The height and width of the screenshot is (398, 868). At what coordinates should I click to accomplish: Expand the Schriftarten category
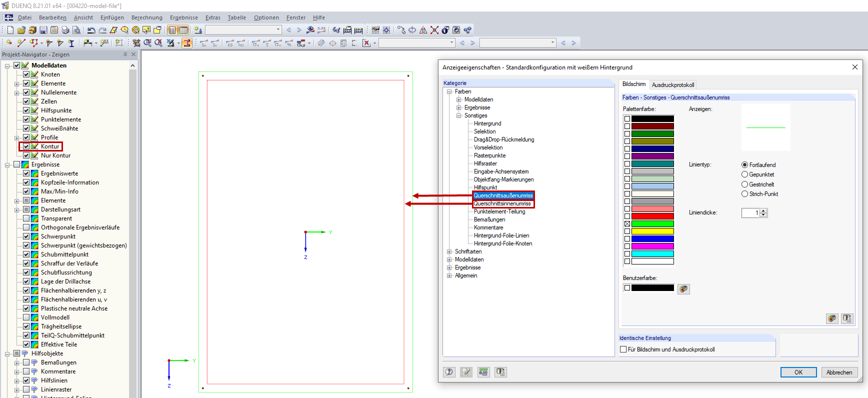click(x=449, y=251)
